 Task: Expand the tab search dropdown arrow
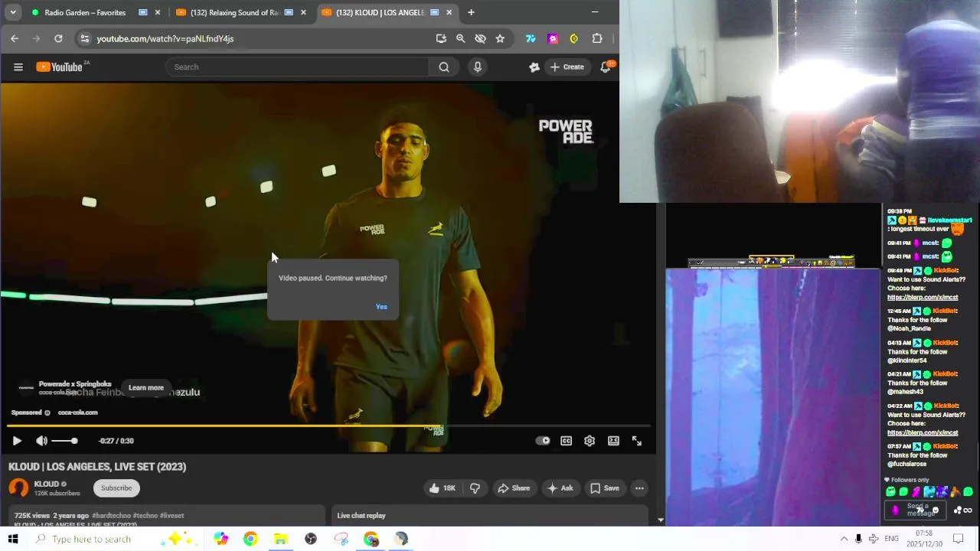click(x=13, y=12)
